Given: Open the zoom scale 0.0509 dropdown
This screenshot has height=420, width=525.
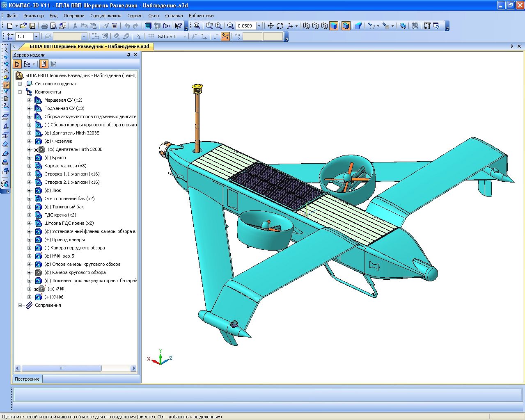Looking at the screenshot, I should [x=259, y=26].
